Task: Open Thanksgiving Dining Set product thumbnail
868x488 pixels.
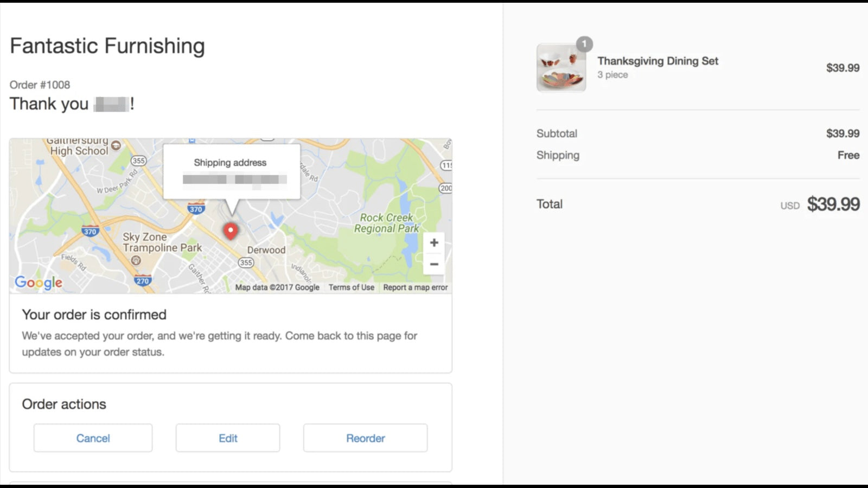Action: click(x=561, y=68)
